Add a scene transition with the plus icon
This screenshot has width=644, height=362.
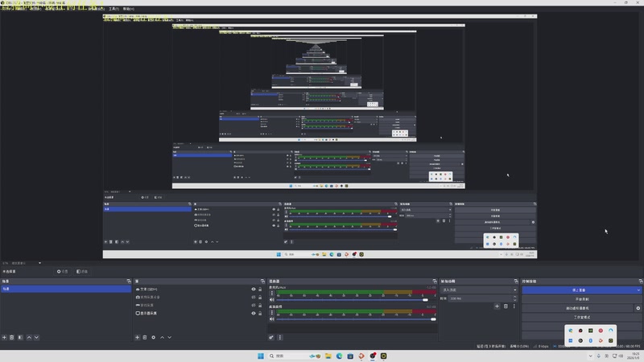497,306
